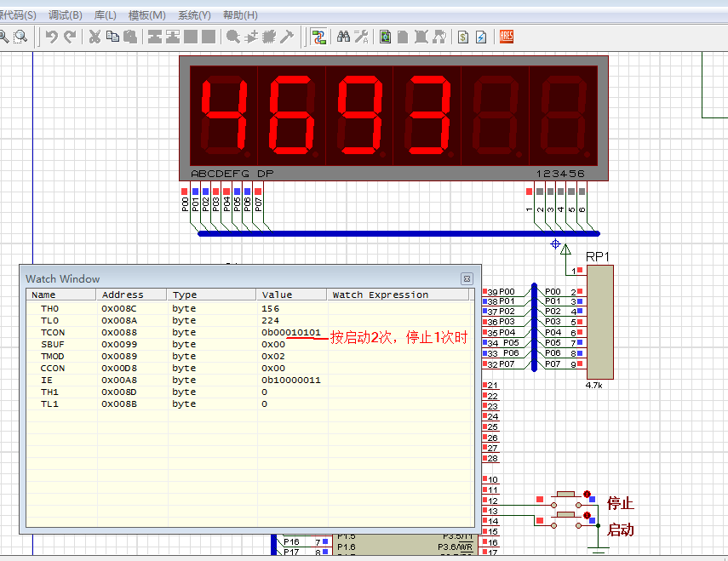Click the Make Device icon

(x=251, y=37)
